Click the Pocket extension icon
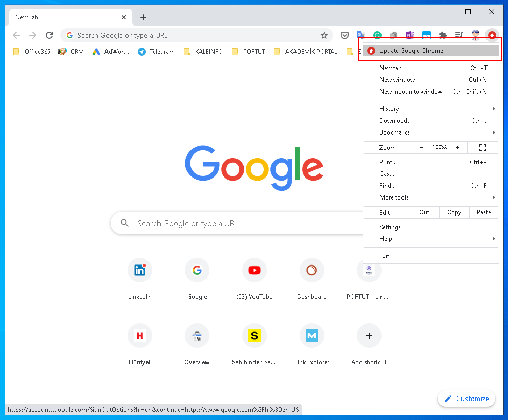 pos(345,35)
